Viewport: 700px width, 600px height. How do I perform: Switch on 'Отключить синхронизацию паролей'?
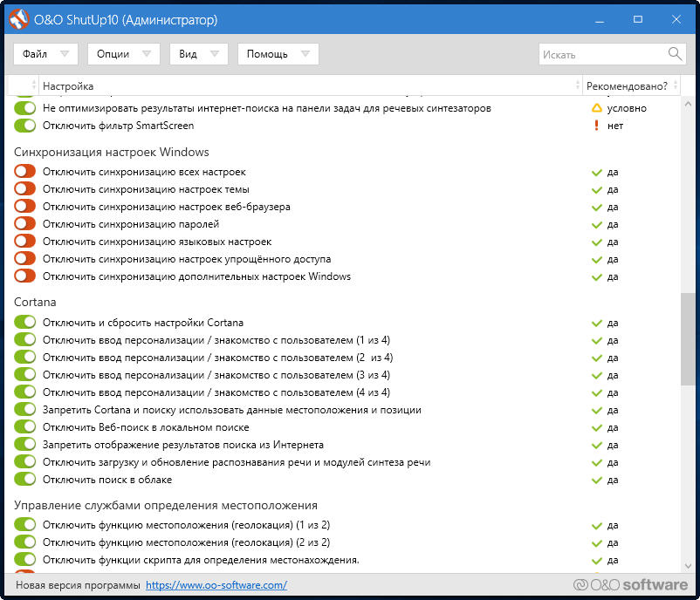click(x=24, y=223)
